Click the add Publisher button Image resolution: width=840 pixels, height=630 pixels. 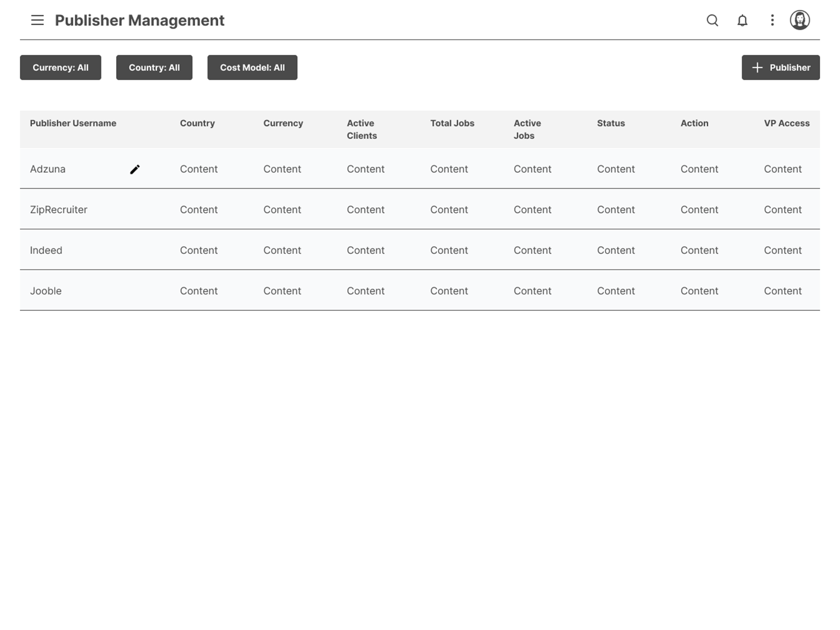[x=780, y=68]
